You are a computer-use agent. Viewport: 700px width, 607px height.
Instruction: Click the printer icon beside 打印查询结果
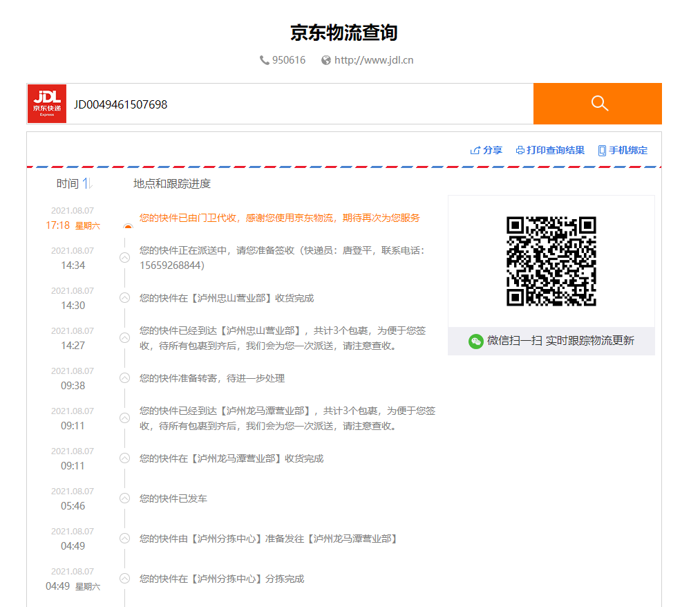[520, 151]
